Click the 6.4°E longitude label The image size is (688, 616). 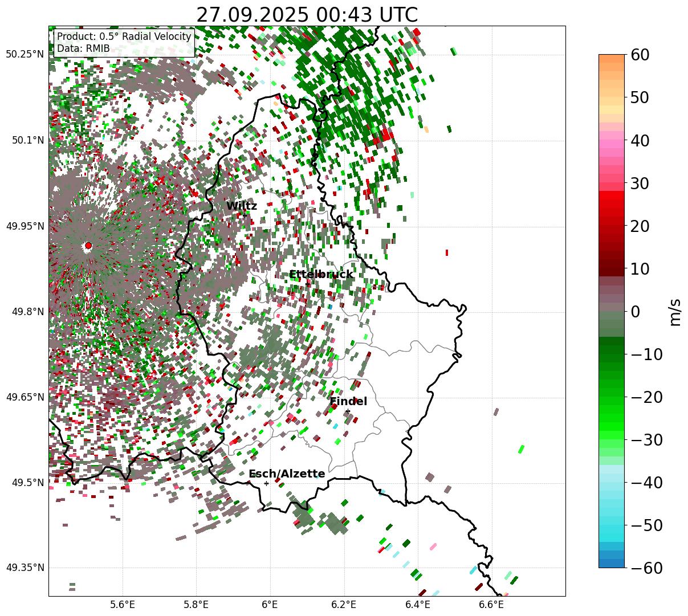(x=417, y=605)
